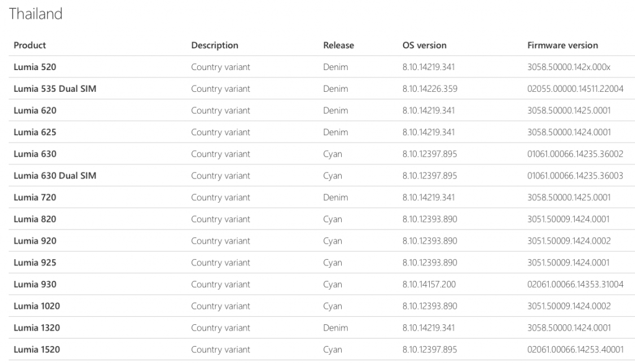Click the Lumia 820 product entry
Viewport: 635px width, 364px height.
(35, 220)
